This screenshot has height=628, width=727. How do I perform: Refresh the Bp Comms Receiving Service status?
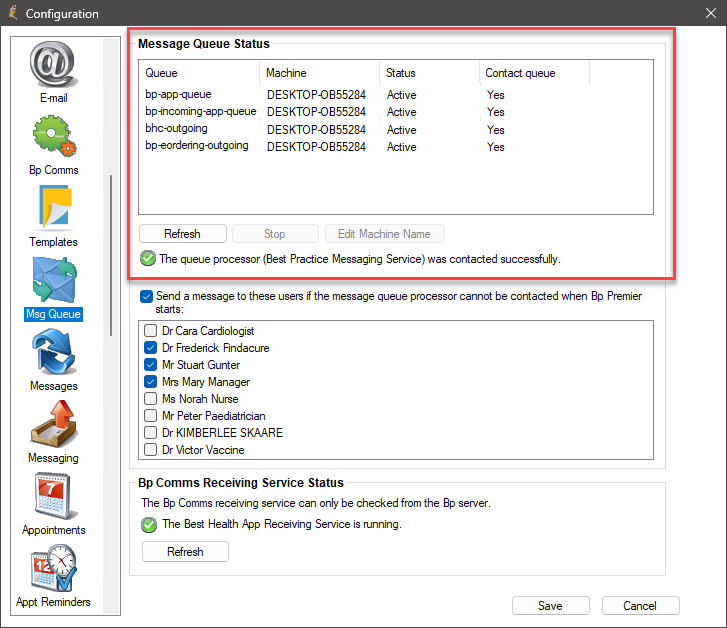[185, 551]
